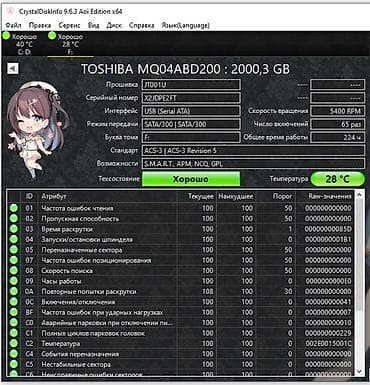Click the green status icon for attribute 08
Screen dimensions: 370x385
(14, 271)
